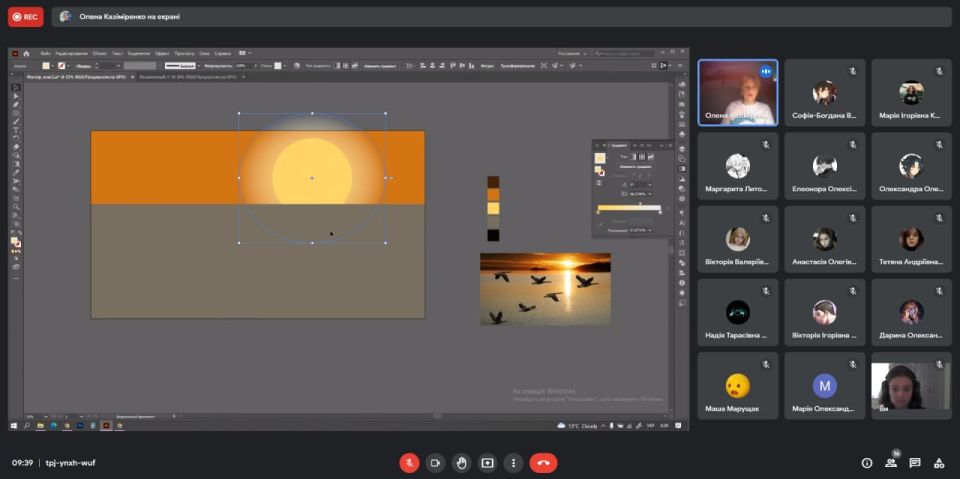Viewport: 960px width, 479px height.
Task: Unmute the microphone in the call bar
Action: (409, 463)
